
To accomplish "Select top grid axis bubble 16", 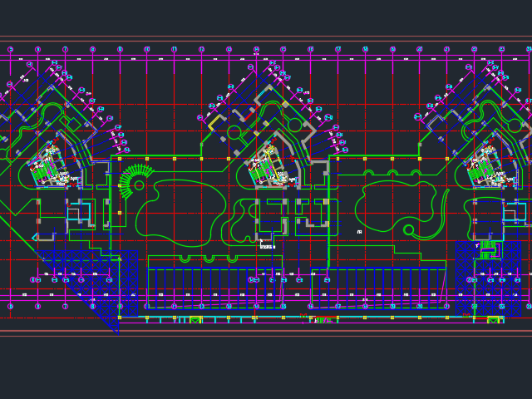I will point(310,50).
